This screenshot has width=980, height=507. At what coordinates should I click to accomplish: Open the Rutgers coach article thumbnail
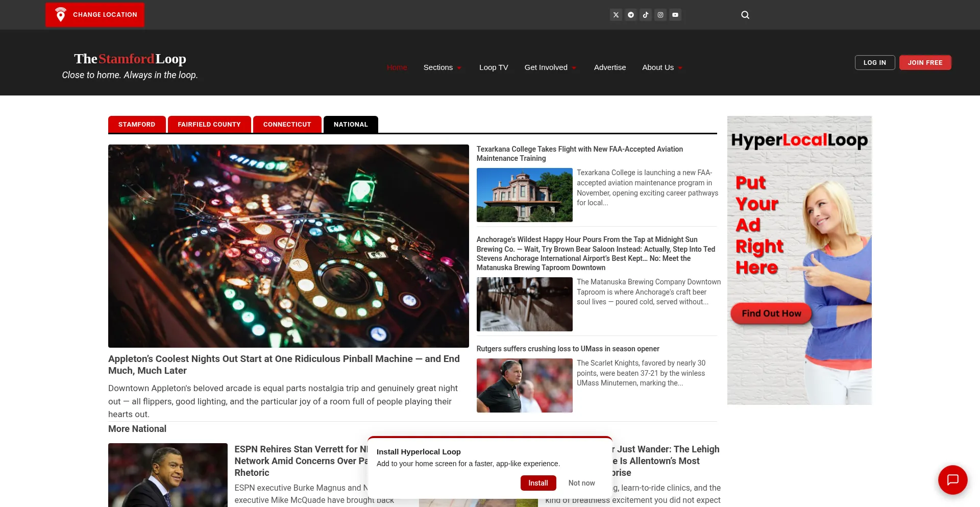524,385
